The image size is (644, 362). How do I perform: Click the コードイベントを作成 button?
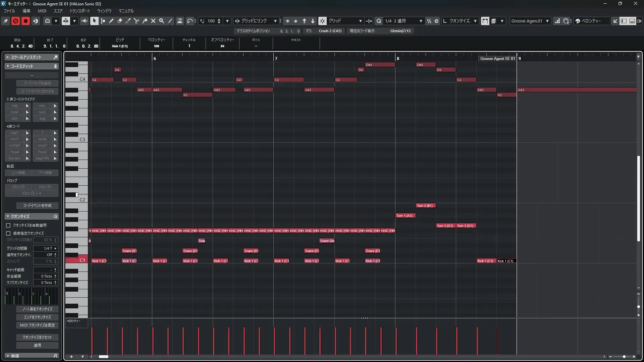tap(37, 205)
